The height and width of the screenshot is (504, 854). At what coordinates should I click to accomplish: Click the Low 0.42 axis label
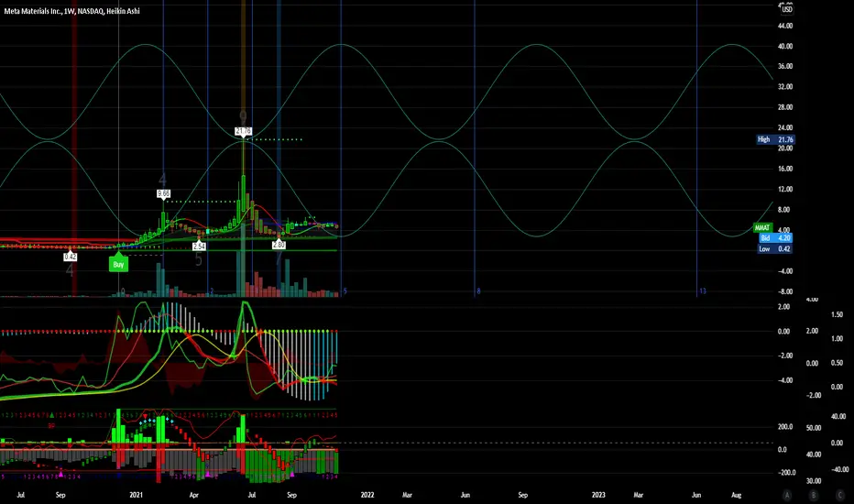pos(769,248)
